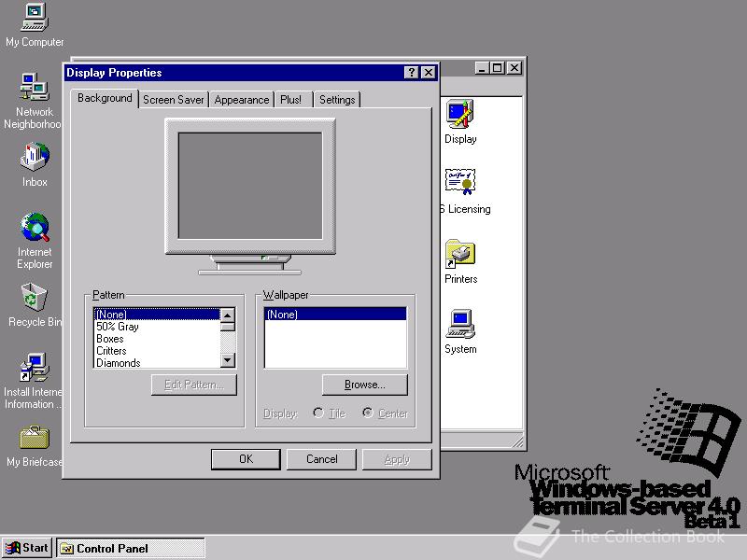Click the Browse wallpaper button
Viewport: 747px width, 560px height.
[364, 385]
